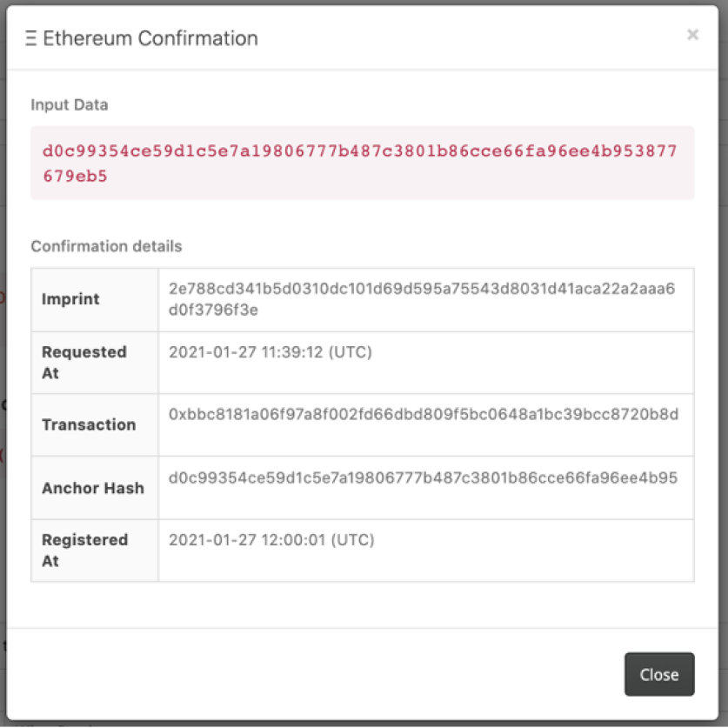The height and width of the screenshot is (728, 728).
Task: Click the redacted bar under the transaction hash
Action: tap(227, 436)
